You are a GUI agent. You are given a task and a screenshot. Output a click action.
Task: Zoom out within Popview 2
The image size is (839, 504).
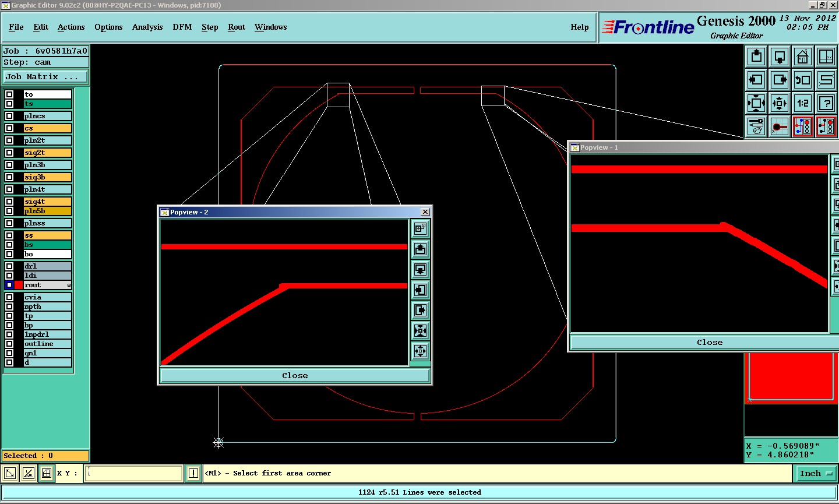[x=420, y=351]
